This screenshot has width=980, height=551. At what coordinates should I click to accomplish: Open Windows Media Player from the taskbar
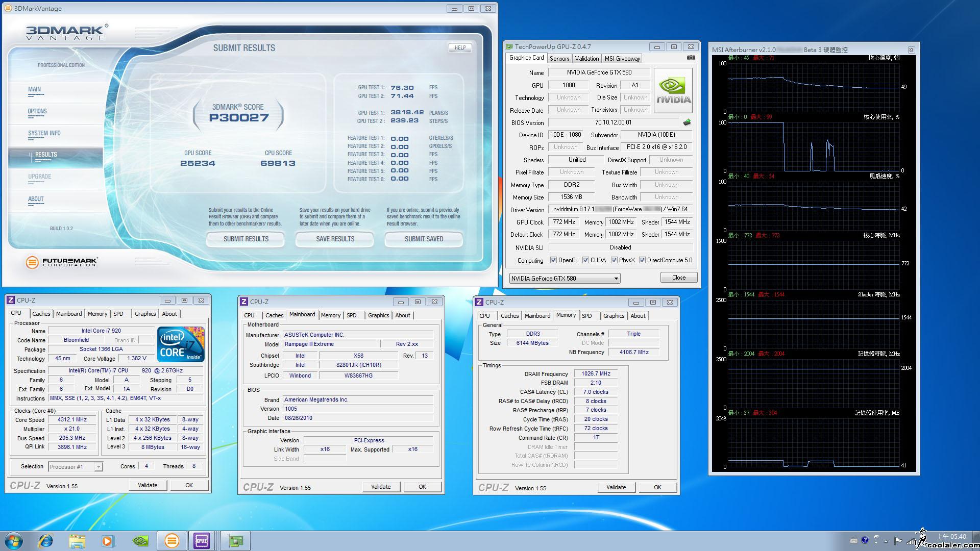(108, 540)
